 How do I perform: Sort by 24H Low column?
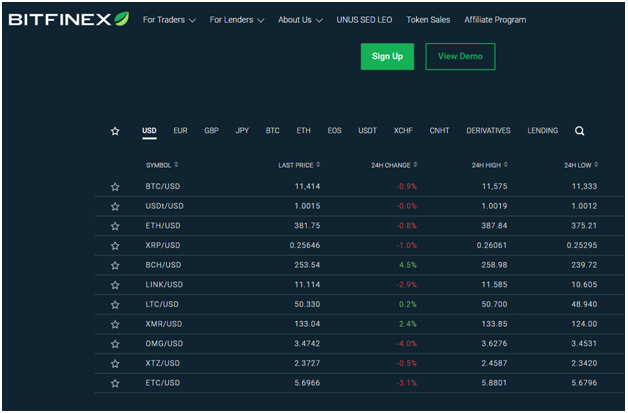(581, 165)
